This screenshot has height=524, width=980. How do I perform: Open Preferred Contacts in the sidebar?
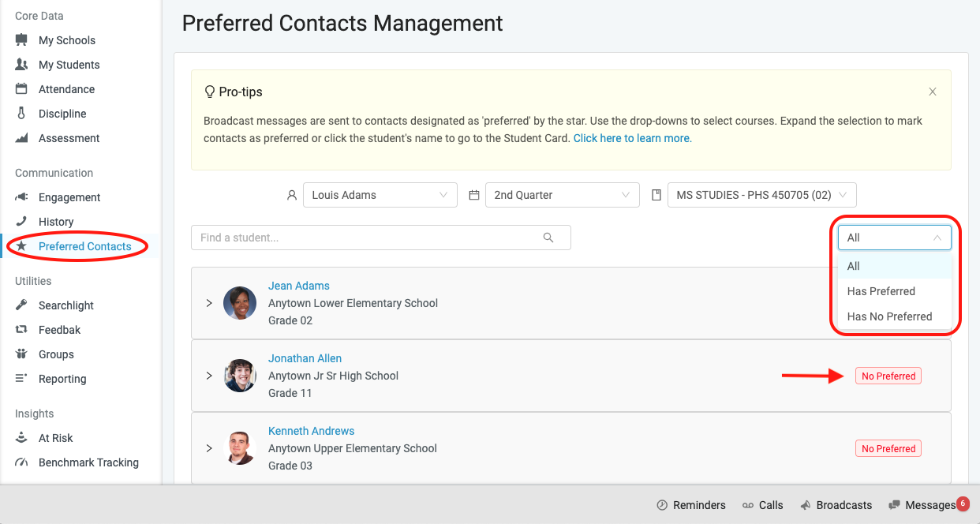84,246
